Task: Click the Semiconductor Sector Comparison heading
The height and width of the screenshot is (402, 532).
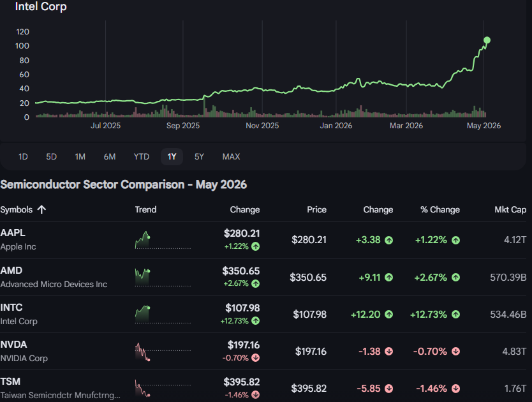Action: click(124, 184)
